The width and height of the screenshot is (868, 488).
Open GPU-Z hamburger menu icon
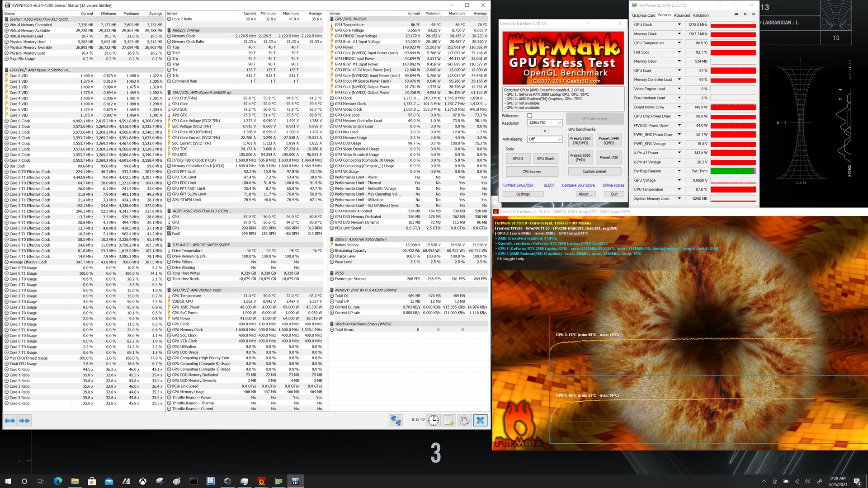(753, 14)
